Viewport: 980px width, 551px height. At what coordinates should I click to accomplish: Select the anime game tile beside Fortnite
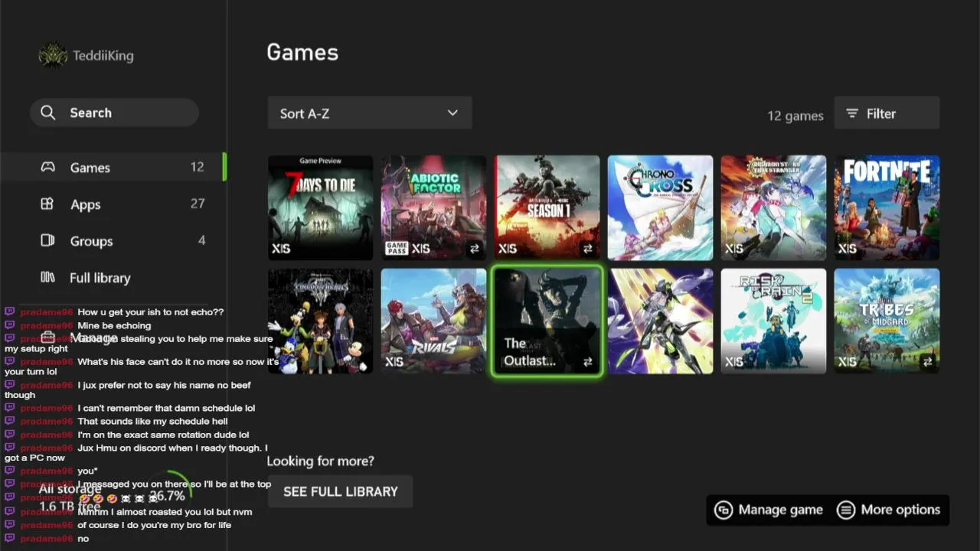click(773, 207)
